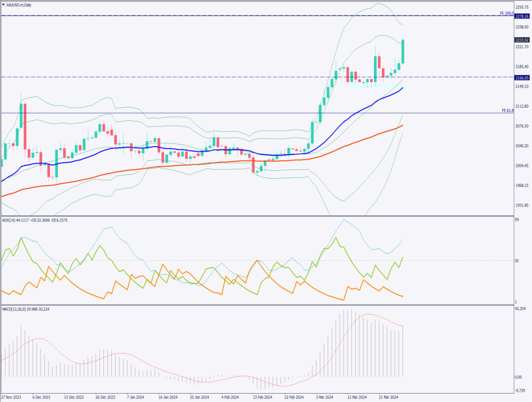Click the 2278.16 price tag
This screenshot has width=532, height=402.
522,17
